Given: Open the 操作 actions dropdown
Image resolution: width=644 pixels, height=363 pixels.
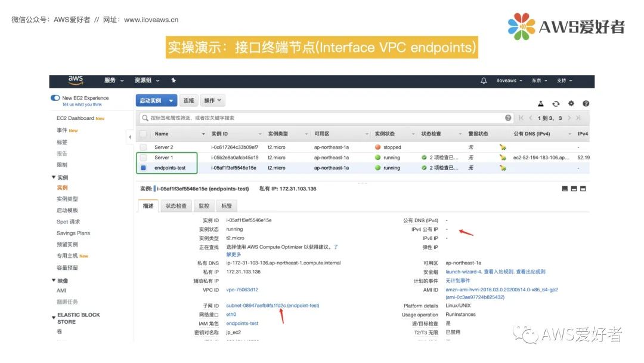Looking at the screenshot, I should tap(213, 101).
